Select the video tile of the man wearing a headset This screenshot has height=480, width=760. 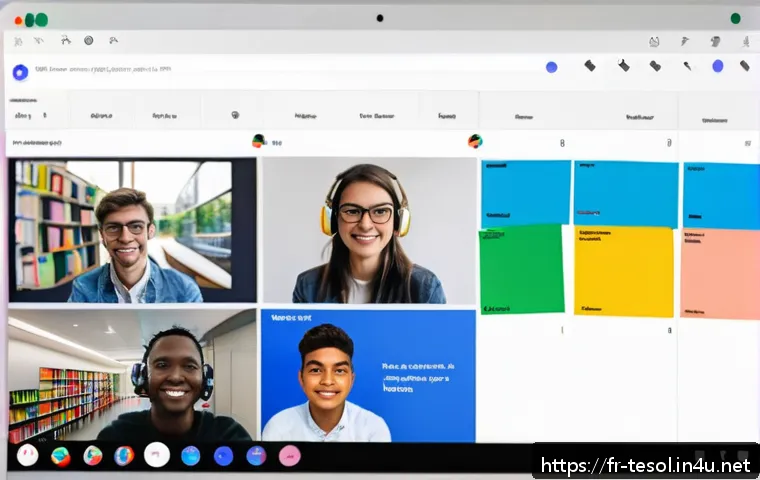tap(132, 375)
